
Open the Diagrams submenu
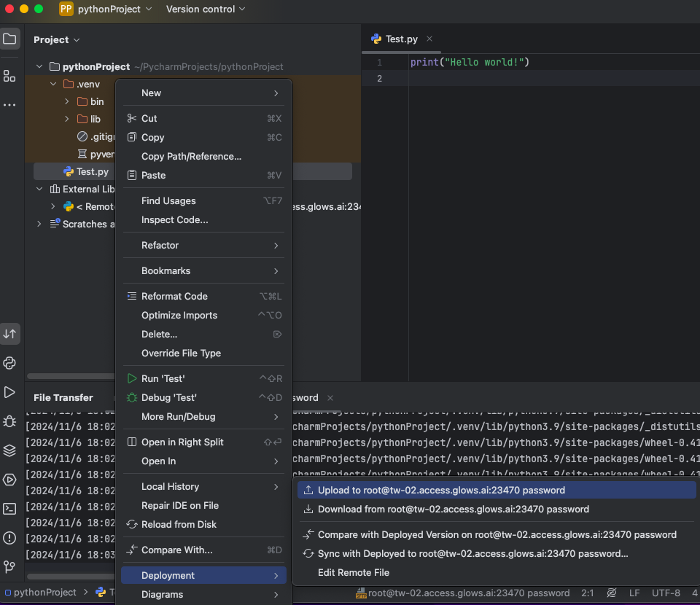tap(203, 594)
